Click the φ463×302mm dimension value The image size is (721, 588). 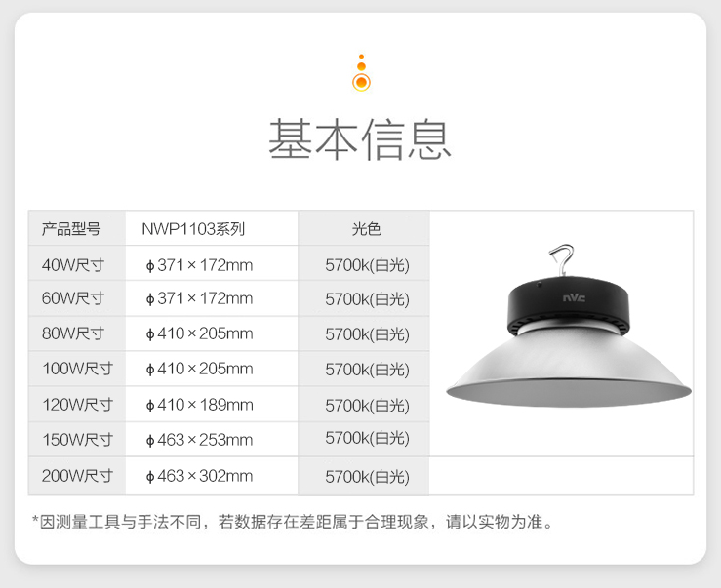199,476
